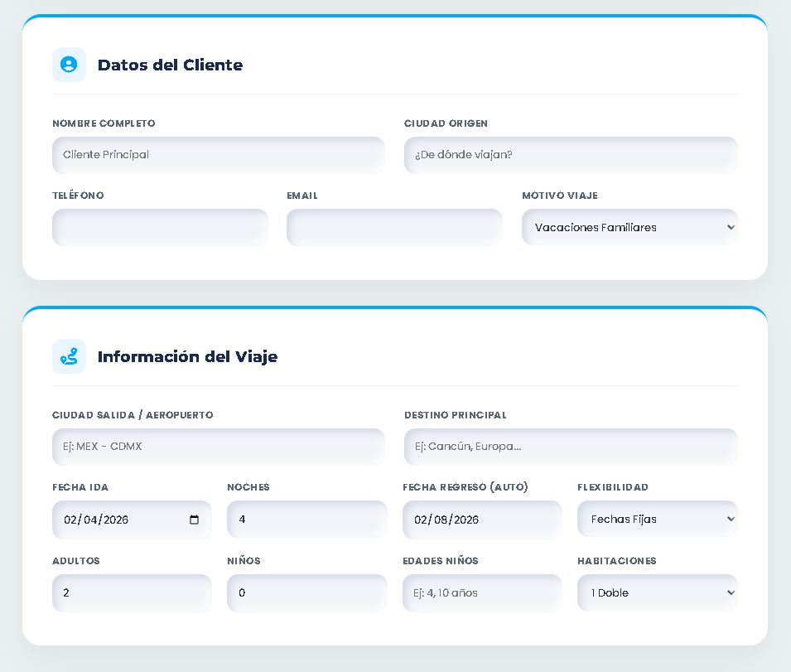Viewport: 791px width, 672px height.
Task: Click the Edades Niños field
Action: tap(482, 592)
